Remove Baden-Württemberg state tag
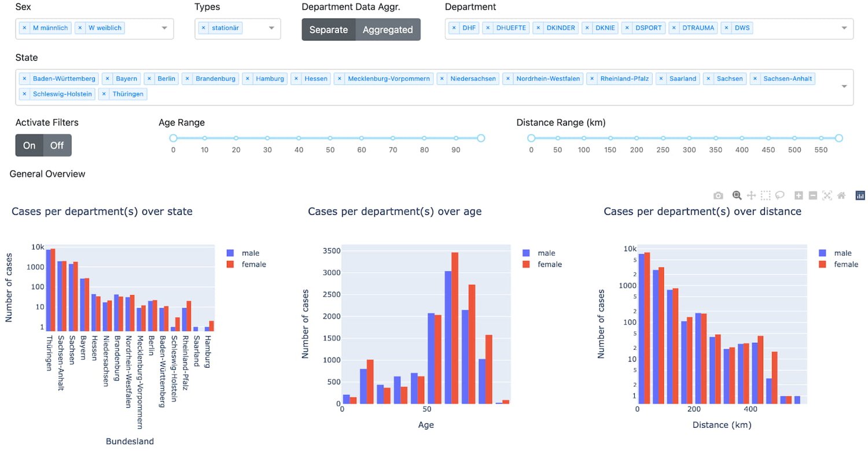Viewport: 868px width, 451px height. (24, 79)
